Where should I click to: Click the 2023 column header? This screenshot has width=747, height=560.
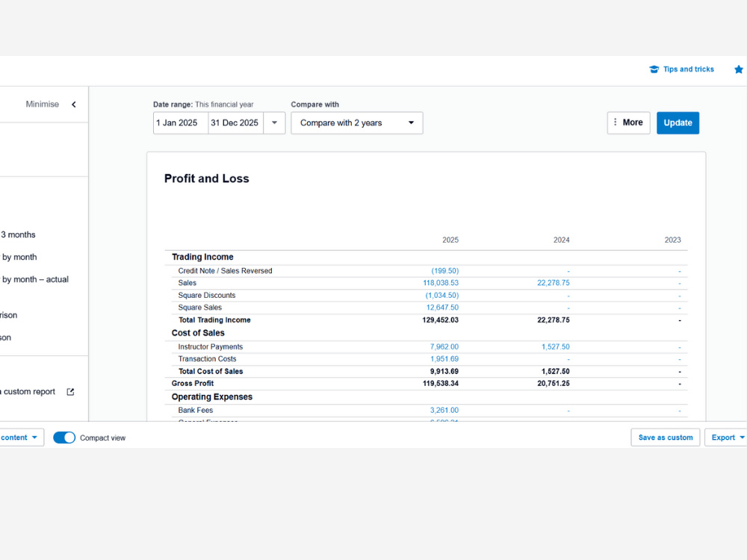[673, 240]
